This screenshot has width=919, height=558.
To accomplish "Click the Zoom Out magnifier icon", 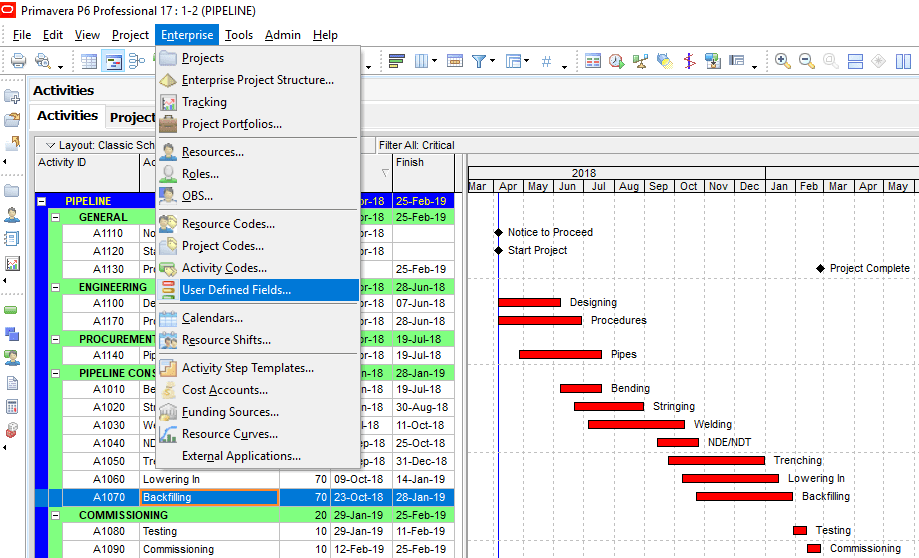I will [x=806, y=61].
